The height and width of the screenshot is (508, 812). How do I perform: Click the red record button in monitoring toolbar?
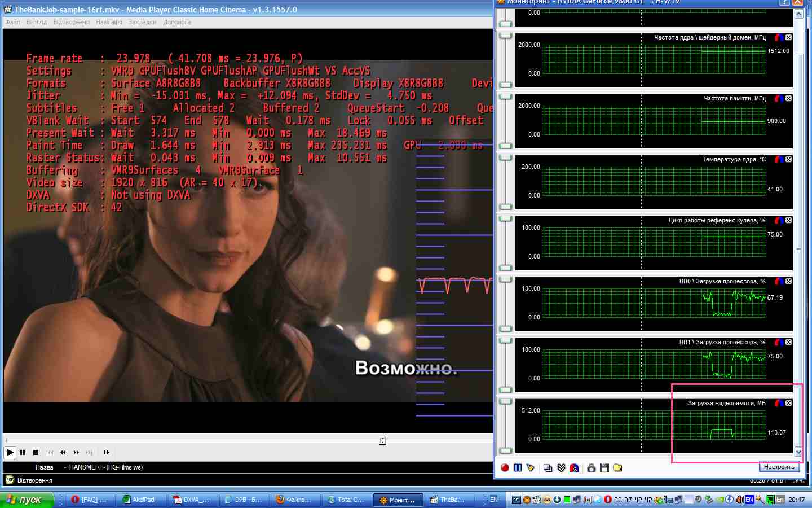505,467
